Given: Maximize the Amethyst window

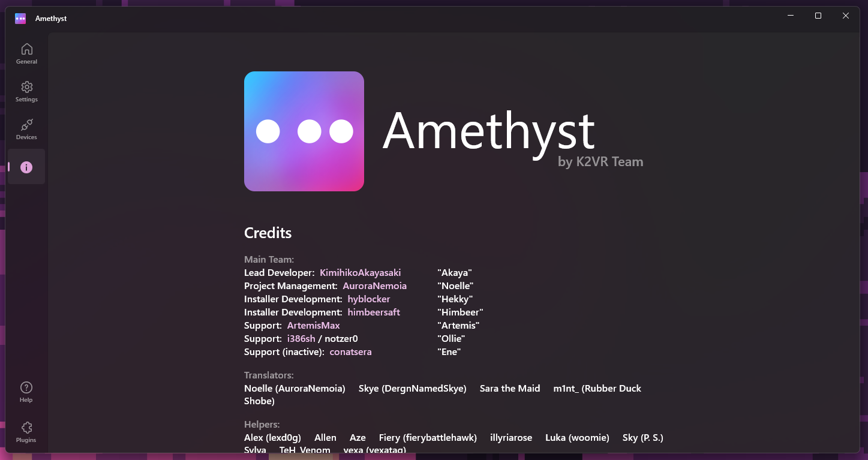Looking at the screenshot, I should coord(818,16).
